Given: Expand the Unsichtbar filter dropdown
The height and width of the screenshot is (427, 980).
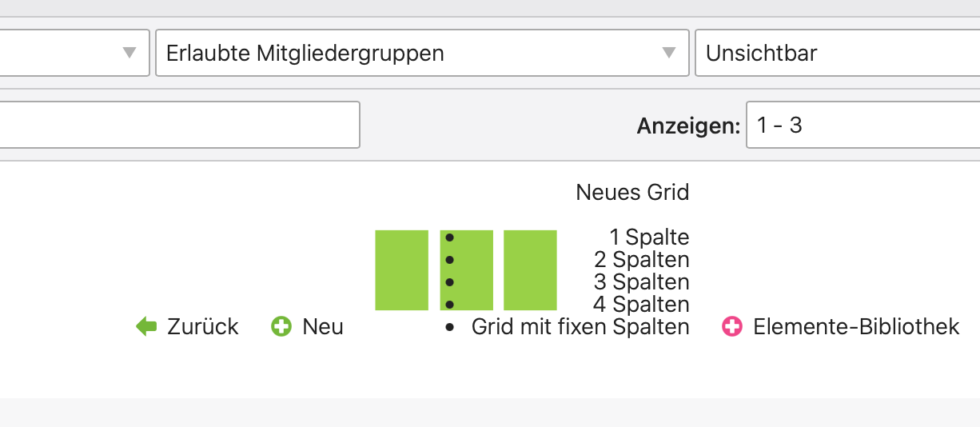Looking at the screenshot, I should pyautogui.click(x=837, y=54).
